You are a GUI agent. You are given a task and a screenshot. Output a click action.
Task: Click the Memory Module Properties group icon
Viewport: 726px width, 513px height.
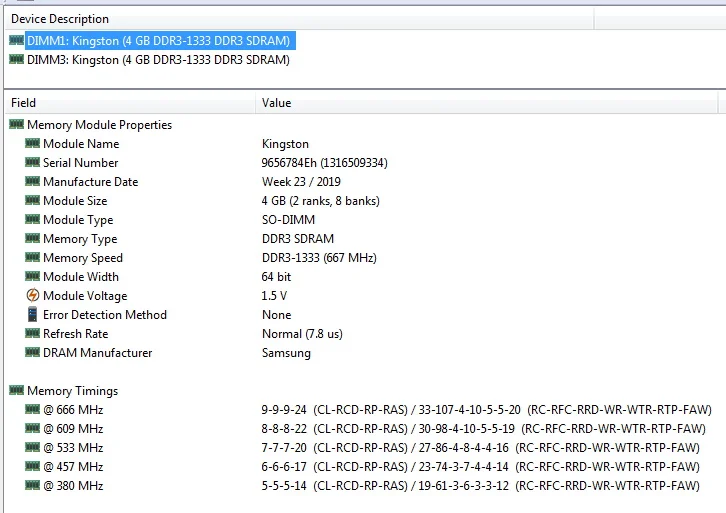point(16,124)
